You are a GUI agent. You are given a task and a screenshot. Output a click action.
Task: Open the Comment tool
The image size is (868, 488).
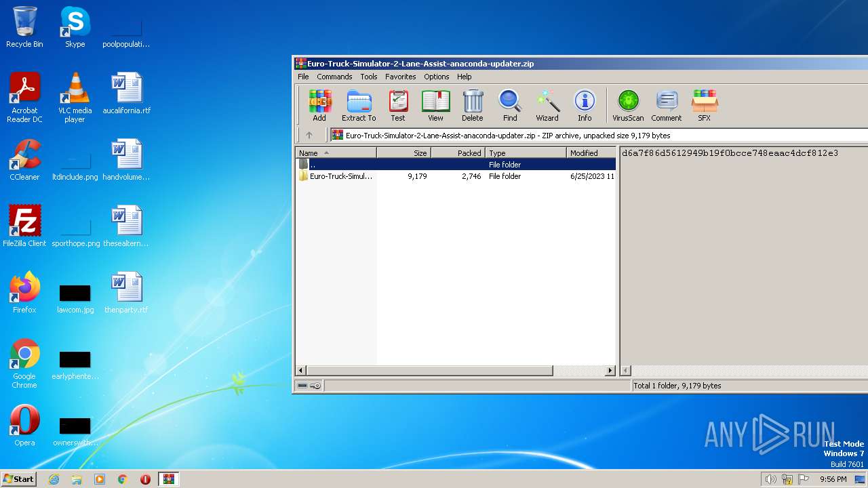667,106
